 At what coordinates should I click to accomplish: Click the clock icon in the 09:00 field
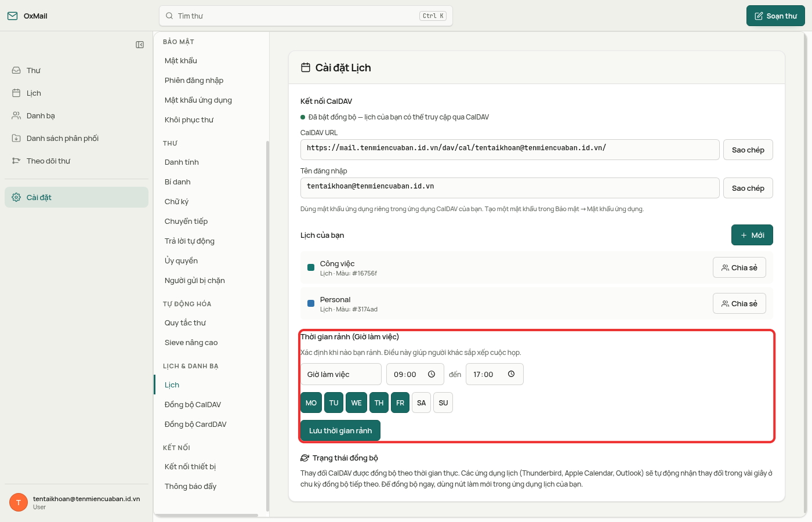(x=432, y=374)
